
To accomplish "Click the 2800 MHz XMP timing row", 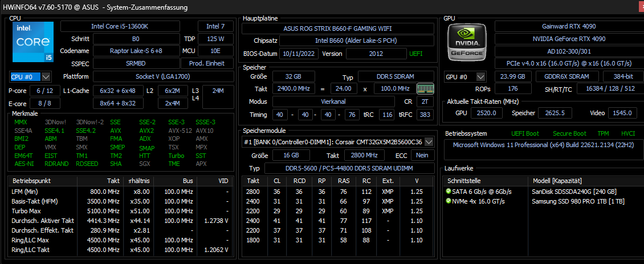I will [x=337, y=191].
